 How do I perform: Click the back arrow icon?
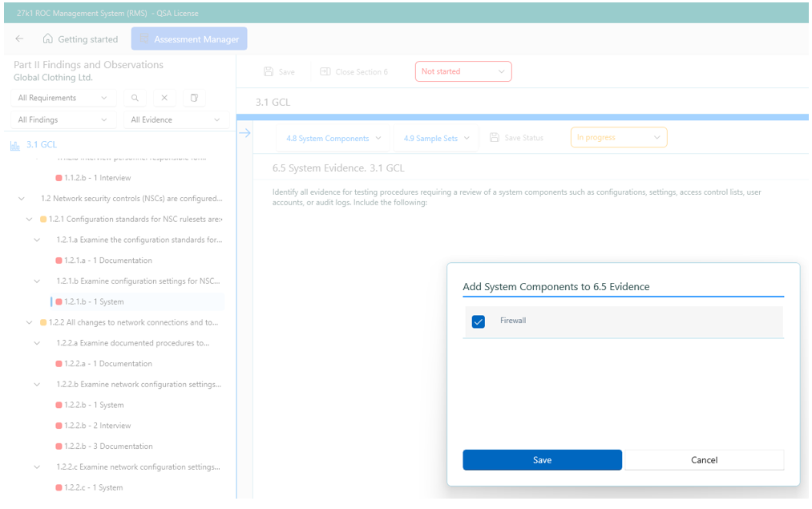[19, 38]
